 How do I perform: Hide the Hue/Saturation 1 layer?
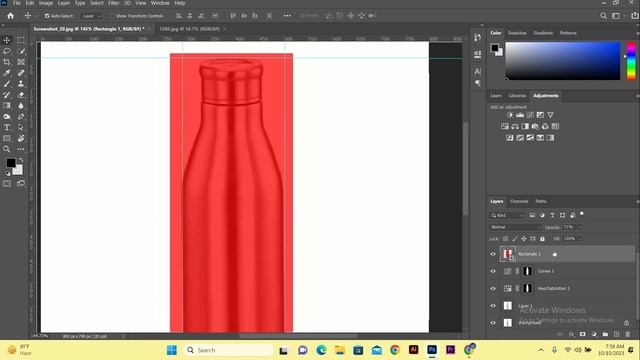click(x=493, y=288)
